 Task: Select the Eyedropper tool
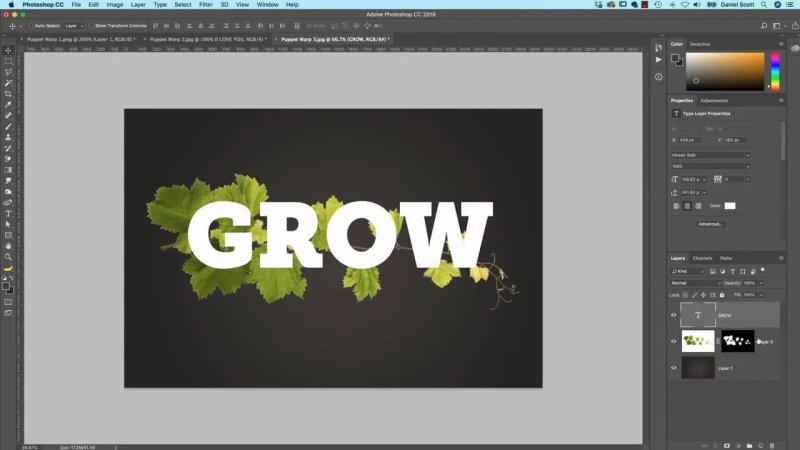(8, 105)
